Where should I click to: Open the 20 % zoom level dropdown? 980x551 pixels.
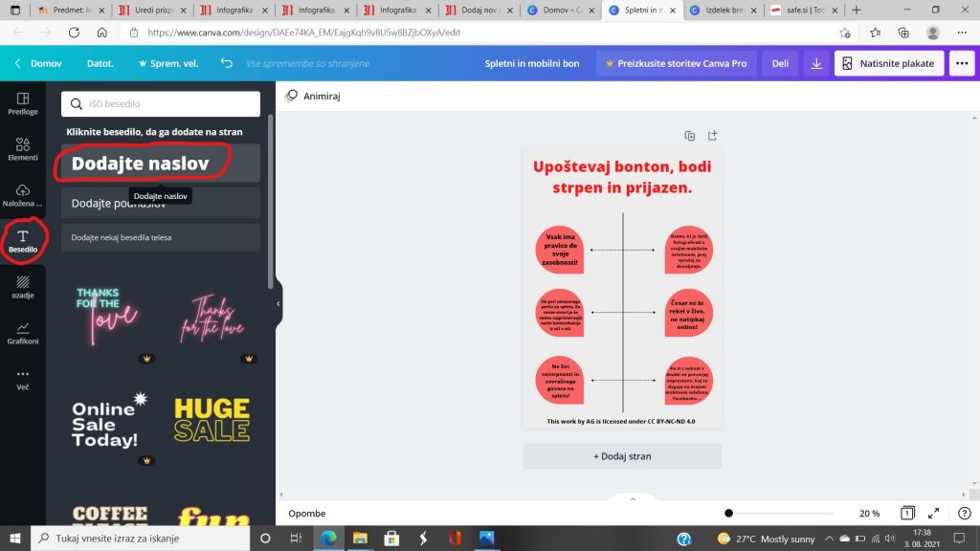pos(869,513)
